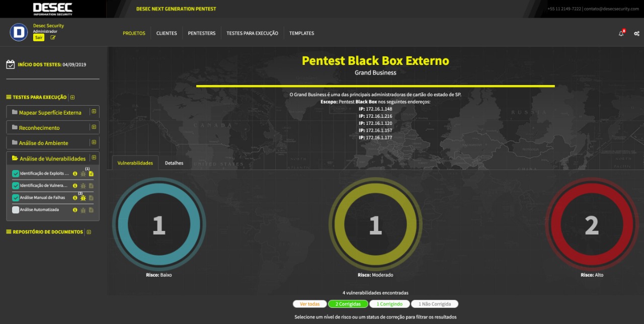Click the Ver todas filter button
This screenshot has width=644, height=324.
(310, 304)
